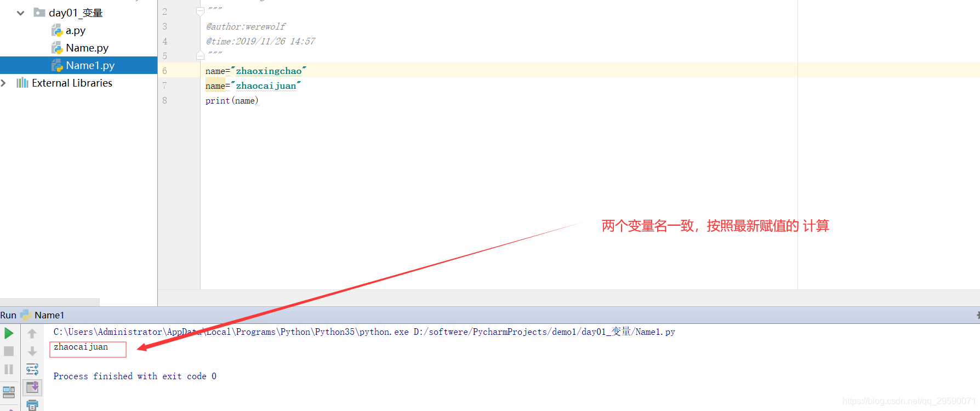980x411 pixels.
Task: Click the @author:werewolf comment line
Action: coord(246,26)
